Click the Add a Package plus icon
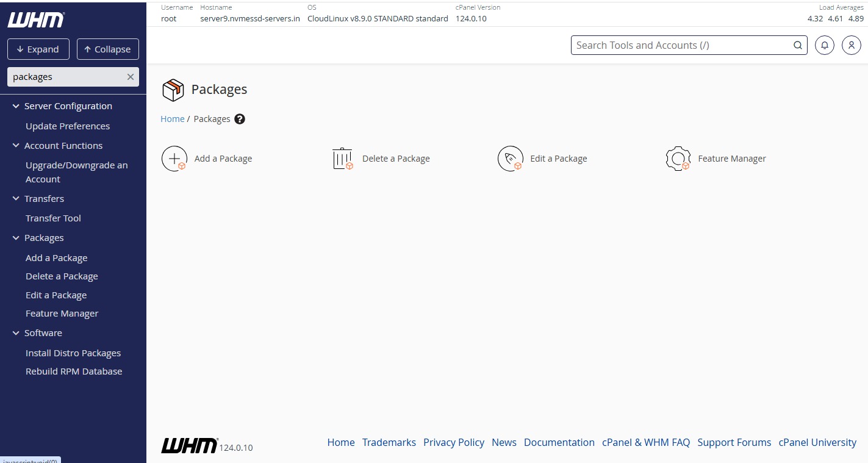868x463 pixels. pos(174,159)
